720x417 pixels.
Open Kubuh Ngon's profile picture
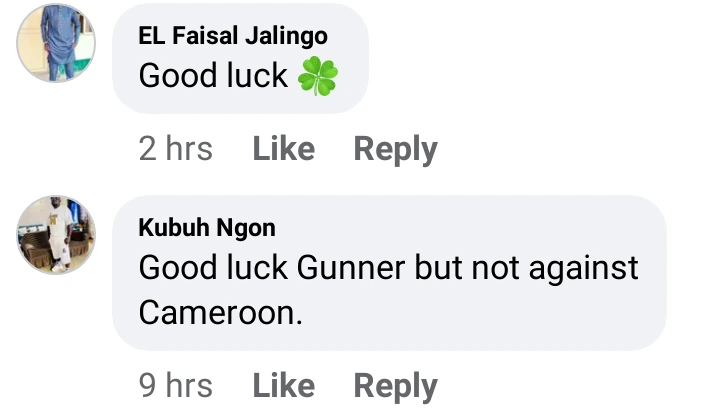coord(56,235)
